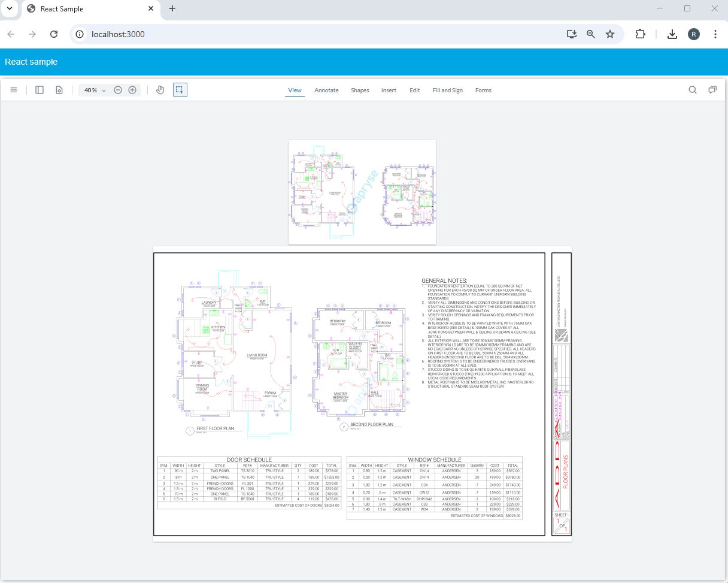Open a new browser tab
The width and height of the screenshot is (728, 583).
tap(172, 8)
